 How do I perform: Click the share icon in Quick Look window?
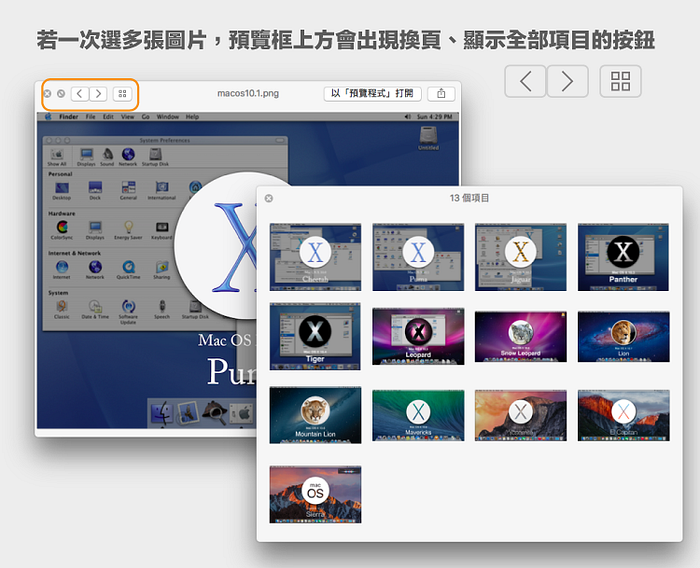(x=441, y=93)
